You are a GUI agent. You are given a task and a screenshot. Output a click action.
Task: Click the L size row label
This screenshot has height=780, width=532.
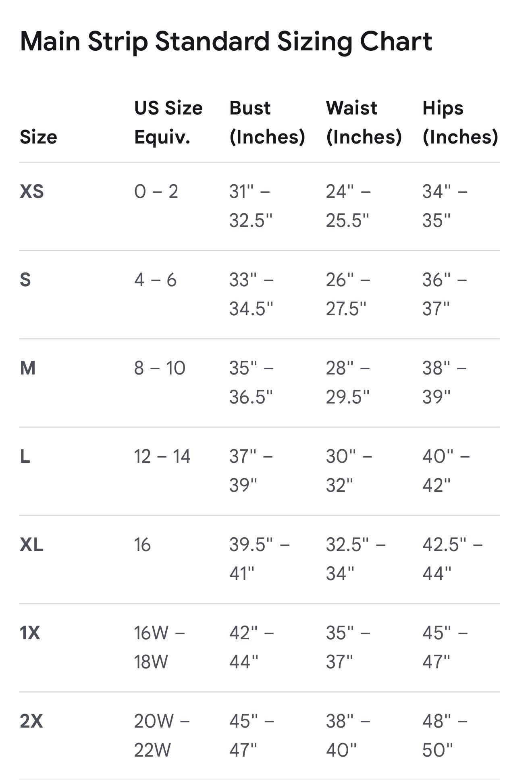(x=25, y=456)
